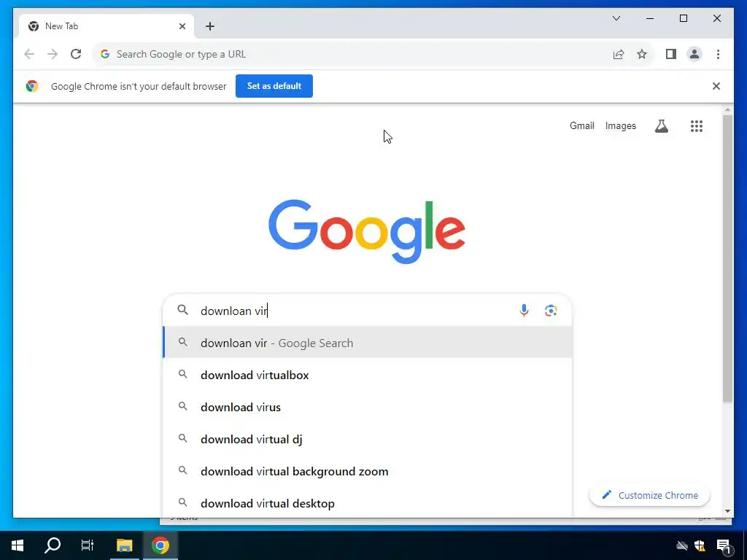Select suggestion downloan vir - Google Search
Image resolution: width=747 pixels, height=560 pixels.
pyautogui.click(x=368, y=343)
